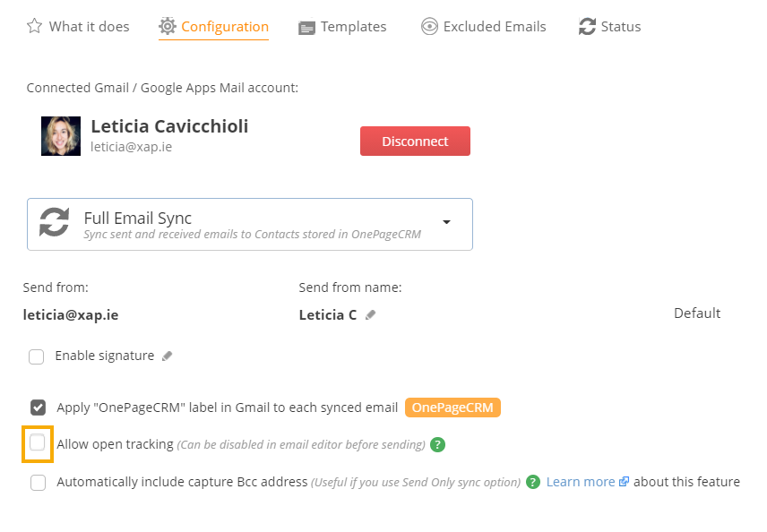Image resolution: width=767 pixels, height=532 pixels.
Task: Open the Excluded Emails tab
Action: (x=484, y=27)
